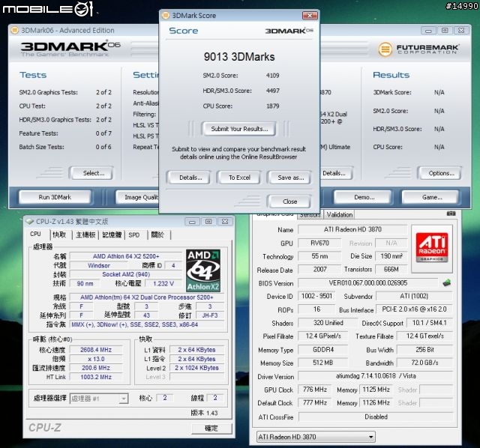This screenshot has width=480, height=448.
Task: Click the CPU-Z title bar icon
Action: point(30,222)
